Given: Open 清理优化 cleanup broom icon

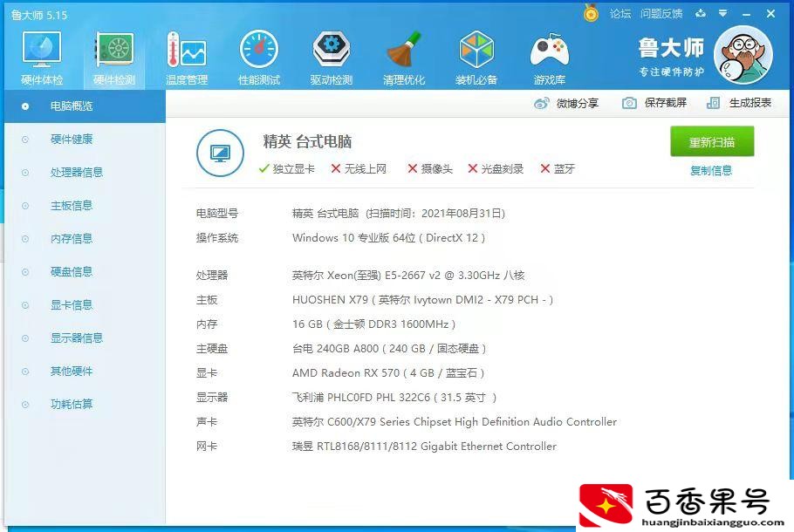Looking at the screenshot, I should click(404, 50).
